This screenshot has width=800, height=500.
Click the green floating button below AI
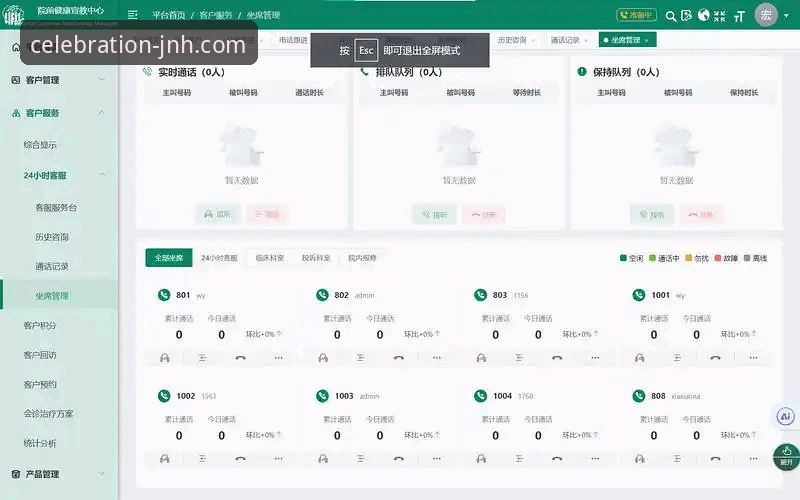[786, 457]
